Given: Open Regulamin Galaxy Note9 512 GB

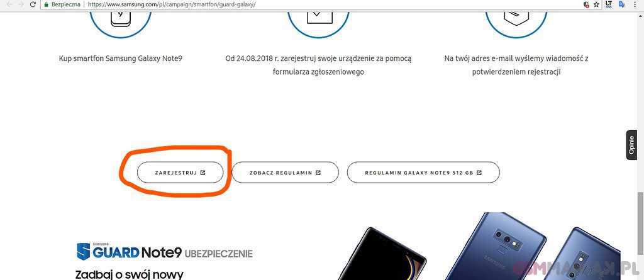Looking at the screenshot, I should pyautogui.click(x=423, y=173).
